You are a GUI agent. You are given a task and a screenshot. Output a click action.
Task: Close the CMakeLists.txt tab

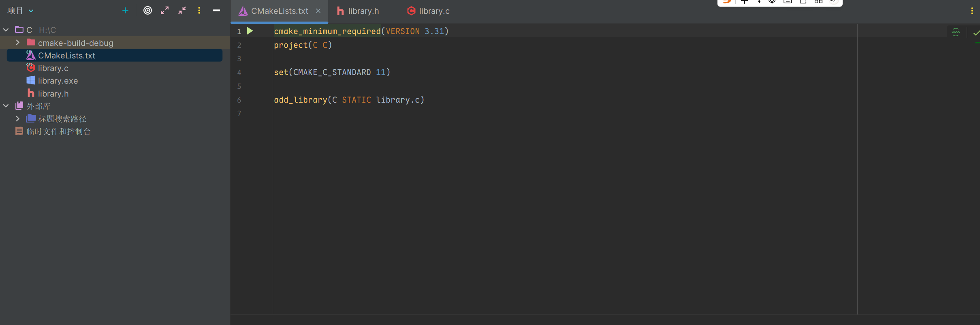click(x=318, y=11)
